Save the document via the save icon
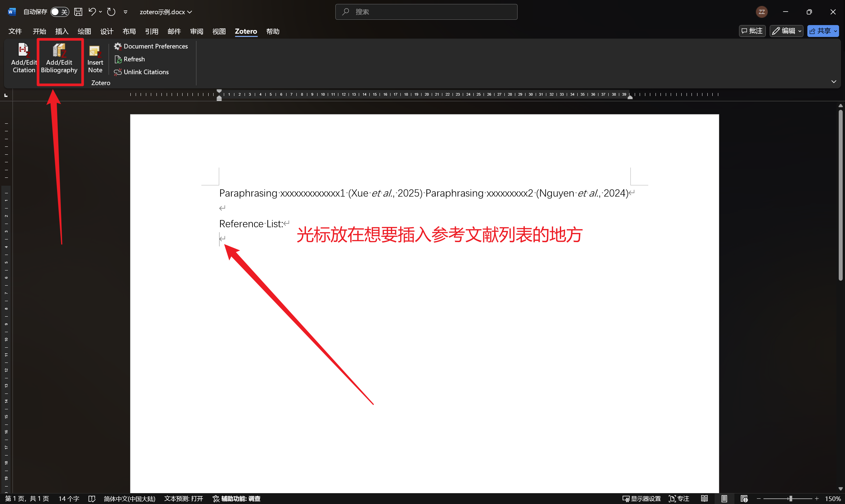Screen dimensions: 845x504 pos(78,12)
